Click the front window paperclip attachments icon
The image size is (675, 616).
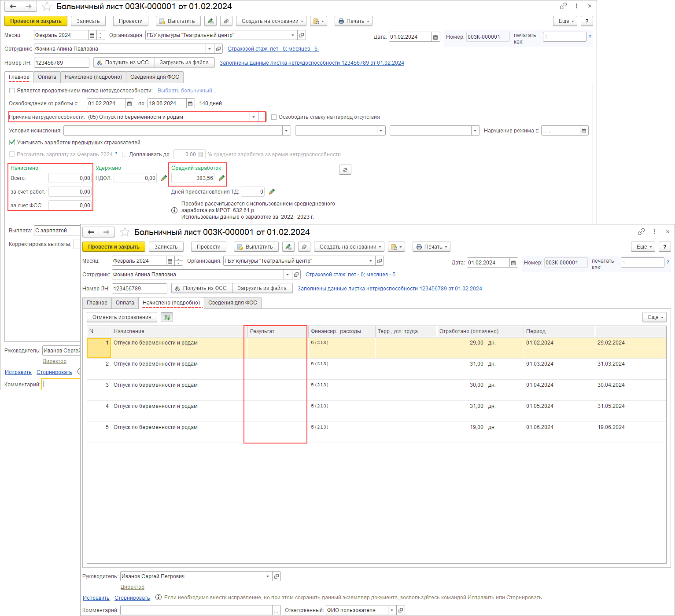tap(304, 247)
